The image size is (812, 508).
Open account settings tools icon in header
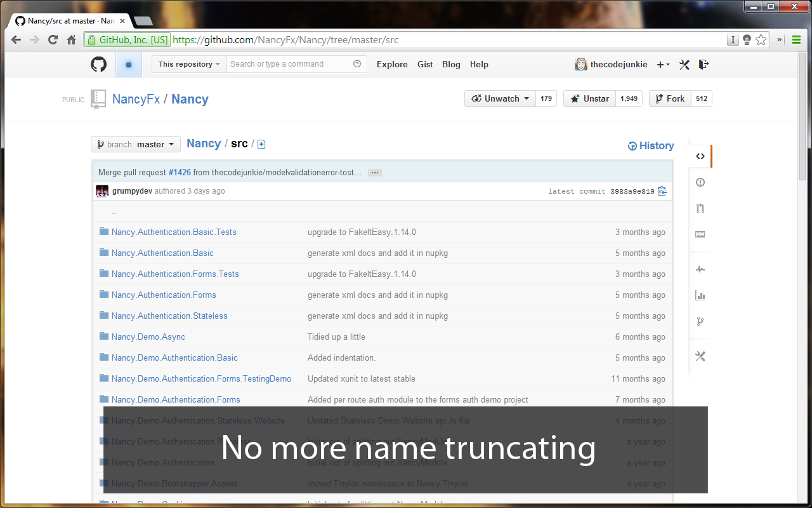pyautogui.click(x=684, y=64)
